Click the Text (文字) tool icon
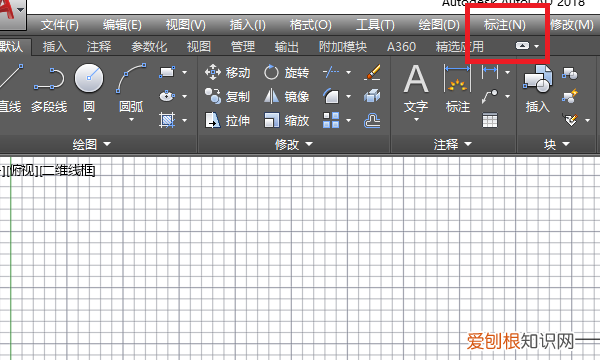The width and height of the screenshot is (600, 360). coord(416,79)
